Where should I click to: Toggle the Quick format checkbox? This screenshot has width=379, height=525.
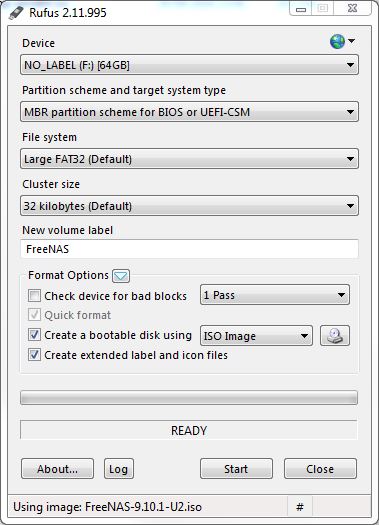pyautogui.click(x=34, y=315)
